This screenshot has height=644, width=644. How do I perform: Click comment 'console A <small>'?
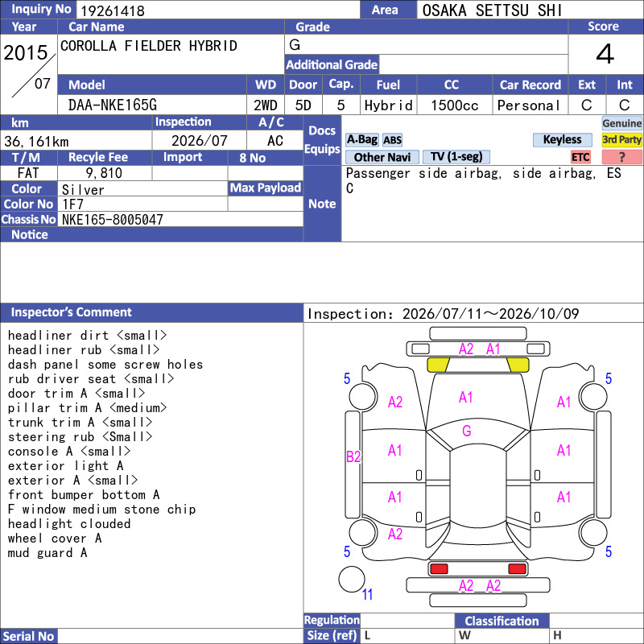click(x=69, y=452)
